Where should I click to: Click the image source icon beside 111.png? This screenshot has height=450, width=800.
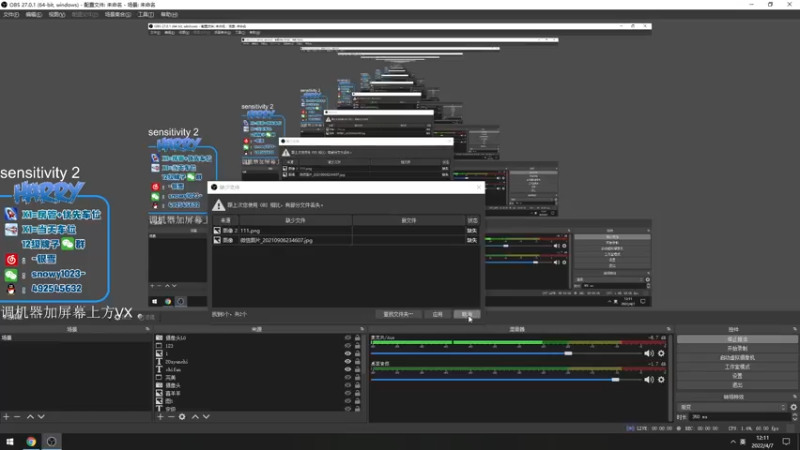[x=217, y=231]
